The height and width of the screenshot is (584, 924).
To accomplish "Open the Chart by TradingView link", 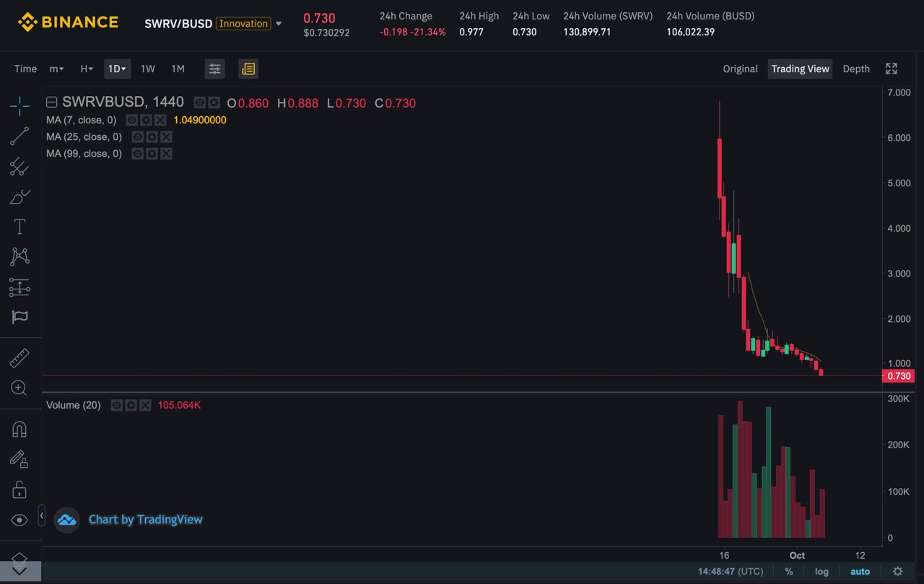I will (145, 519).
